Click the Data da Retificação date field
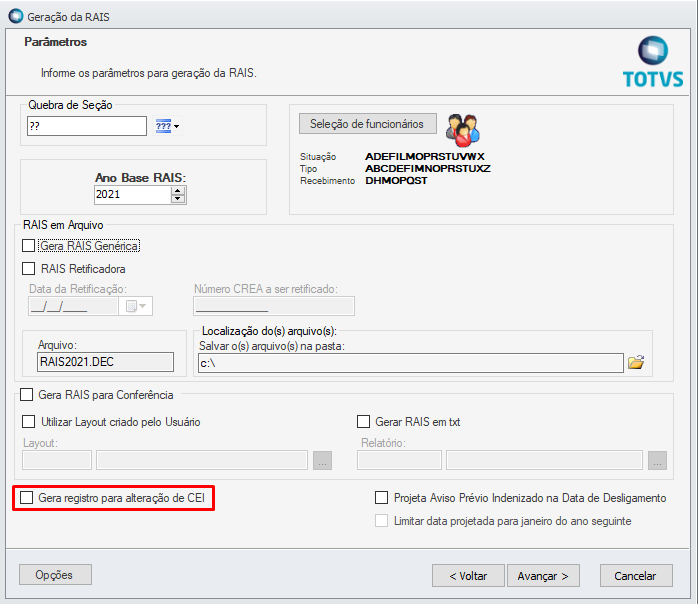The width and height of the screenshot is (698, 604). click(73, 306)
